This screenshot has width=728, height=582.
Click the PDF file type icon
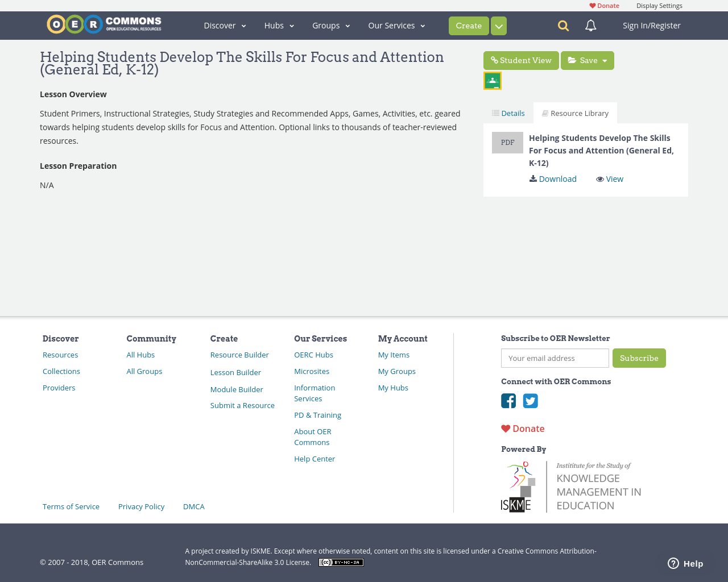pos(507,142)
